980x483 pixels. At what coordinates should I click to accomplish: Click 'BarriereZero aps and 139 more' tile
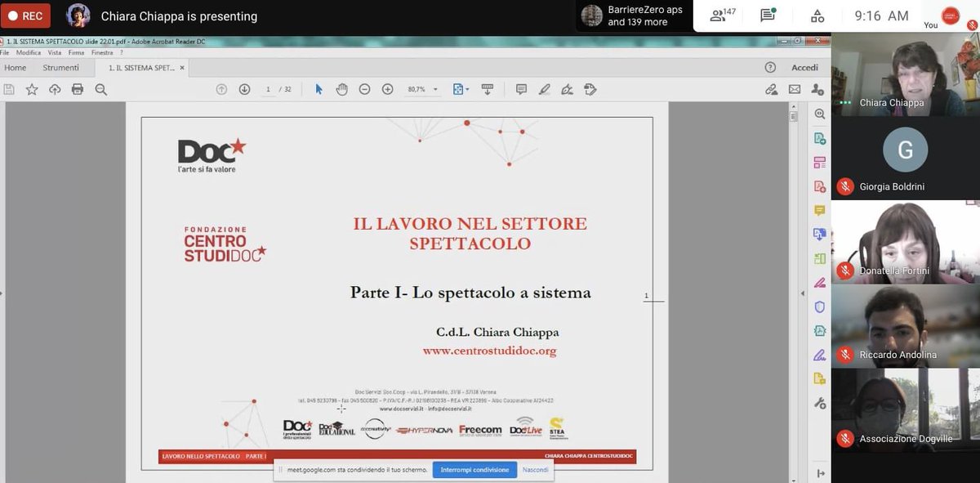pyautogui.click(x=634, y=16)
